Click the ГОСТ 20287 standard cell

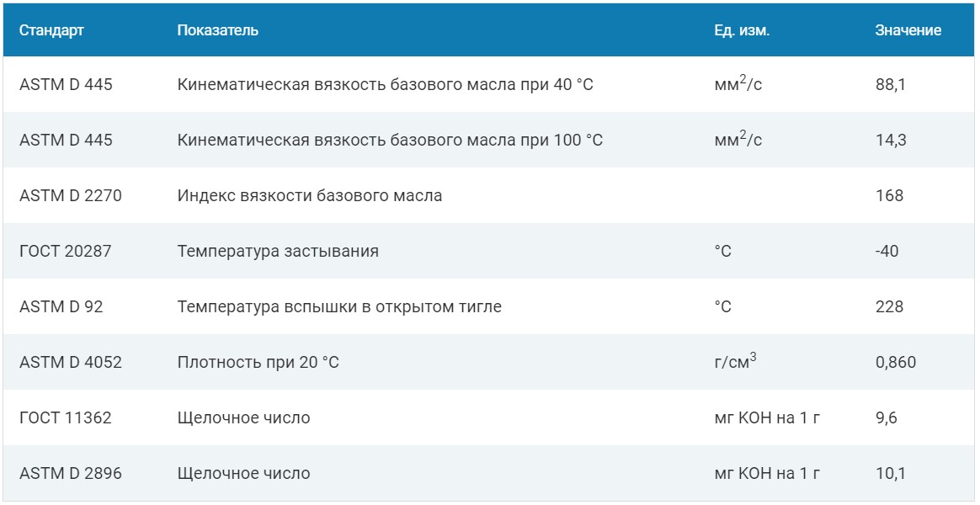point(66,252)
